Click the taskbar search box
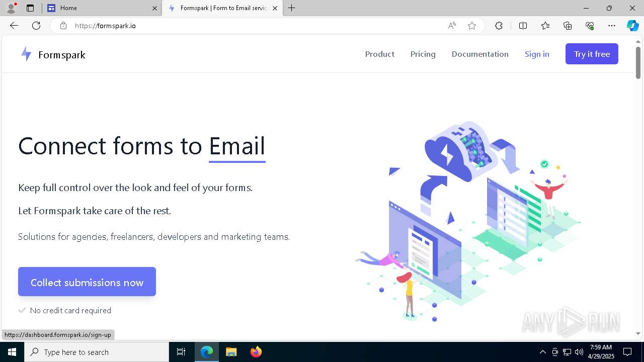The width and height of the screenshot is (644, 362). point(97,352)
